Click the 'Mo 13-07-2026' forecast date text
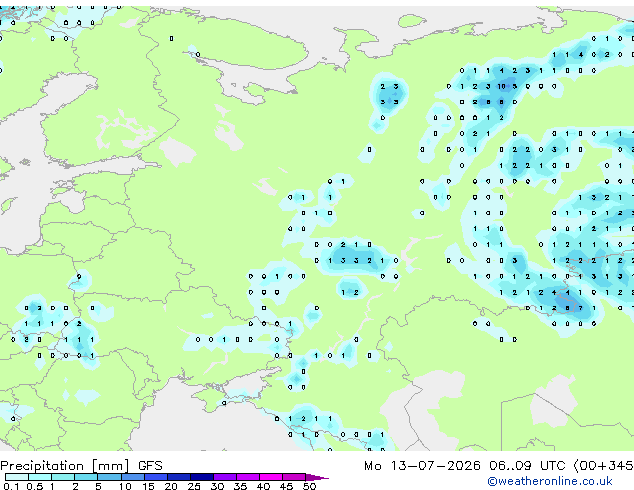 (422, 466)
